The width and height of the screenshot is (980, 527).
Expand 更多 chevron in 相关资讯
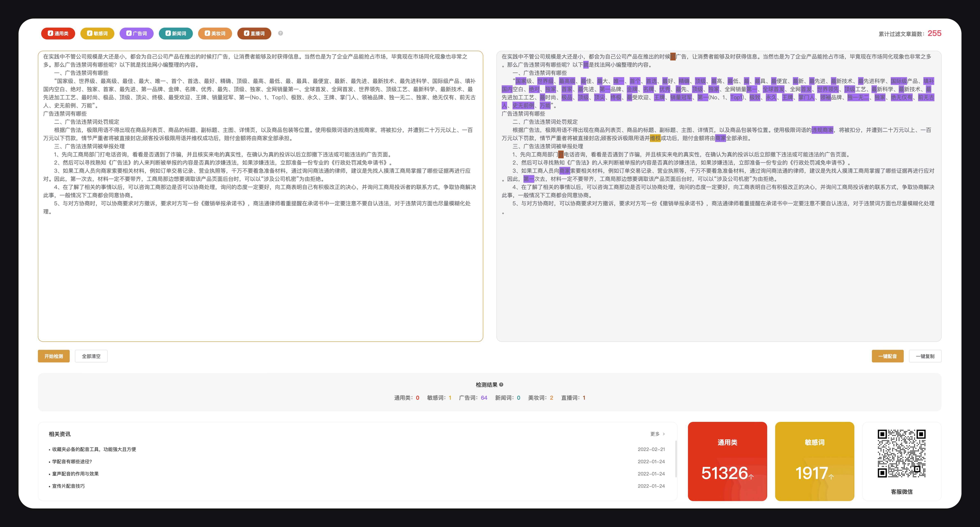(663, 434)
